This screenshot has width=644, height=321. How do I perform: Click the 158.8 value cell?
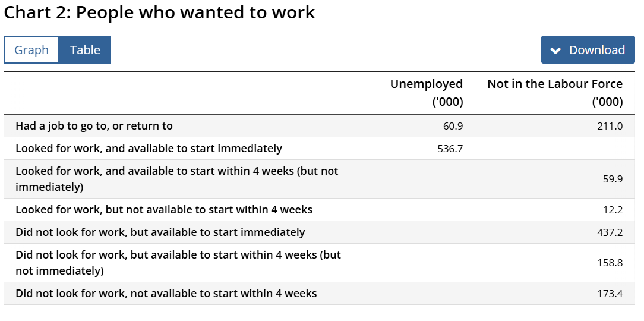(x=610, y=263)
